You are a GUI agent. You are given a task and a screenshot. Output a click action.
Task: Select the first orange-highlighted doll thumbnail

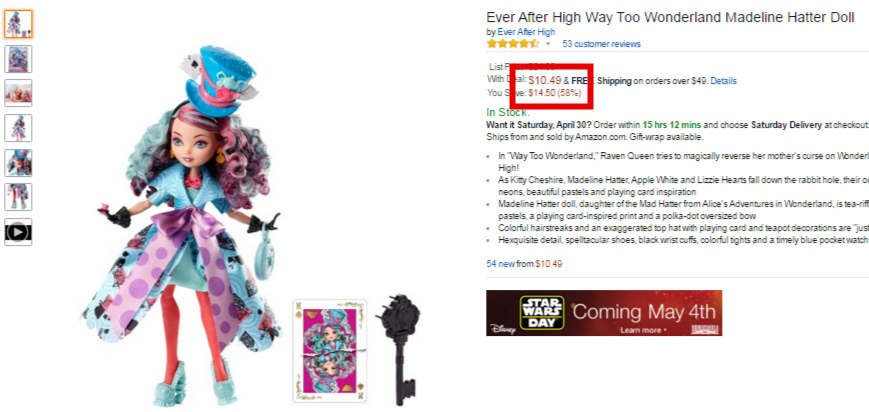click(x=18, y=24)
